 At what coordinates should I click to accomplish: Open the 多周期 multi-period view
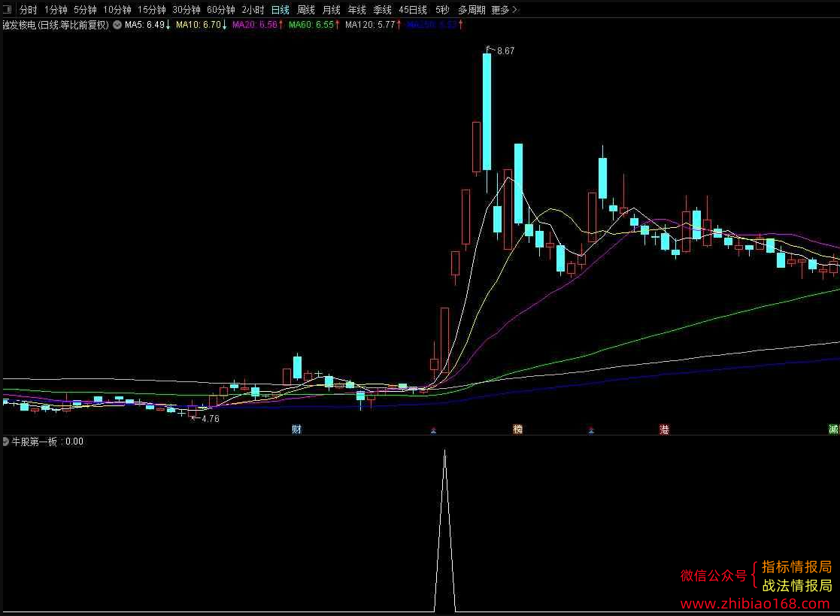(472, 10)
